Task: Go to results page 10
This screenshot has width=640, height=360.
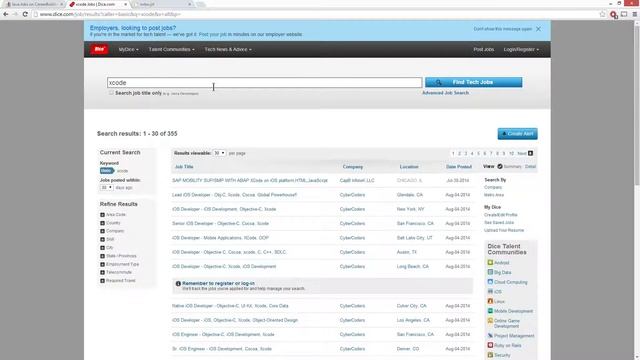Action: coord(511,153)
